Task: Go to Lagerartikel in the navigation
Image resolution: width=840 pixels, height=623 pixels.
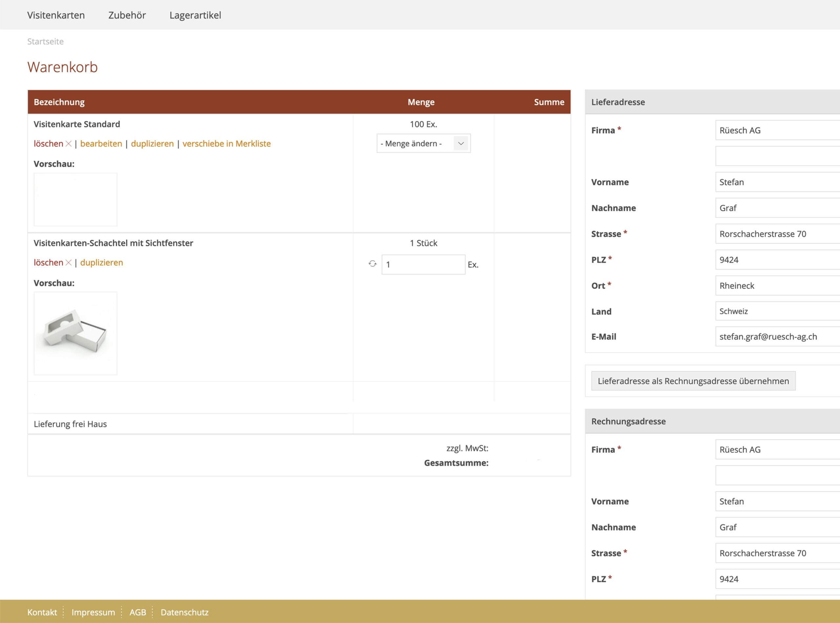Action: [195, 15]
